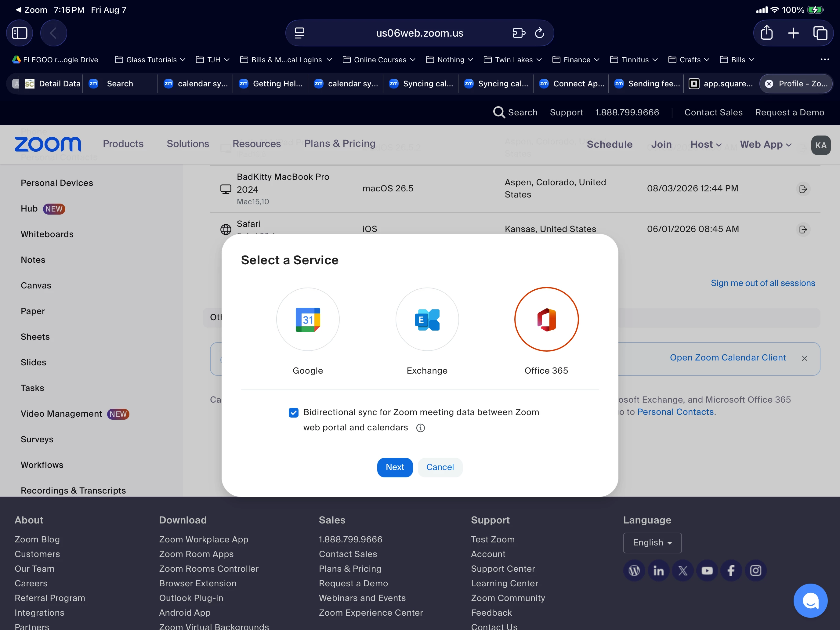840x630 pixels.
Task: Sign out the BadKitty MacBook Pro device
Action: 803,189
